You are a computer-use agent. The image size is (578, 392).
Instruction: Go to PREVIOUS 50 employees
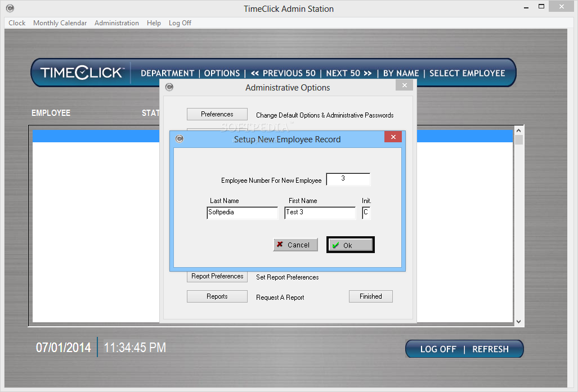point(283,73)
